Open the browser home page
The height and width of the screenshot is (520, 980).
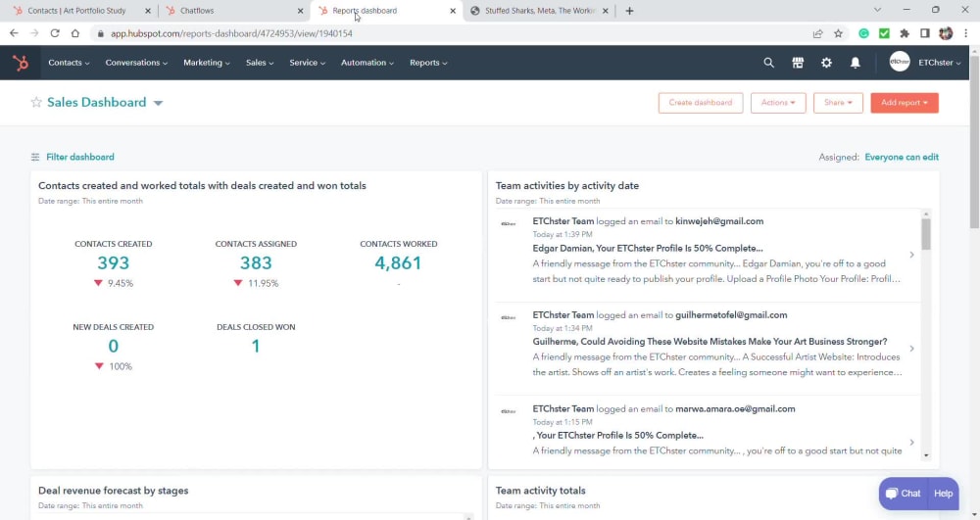(x=75, y=33)
